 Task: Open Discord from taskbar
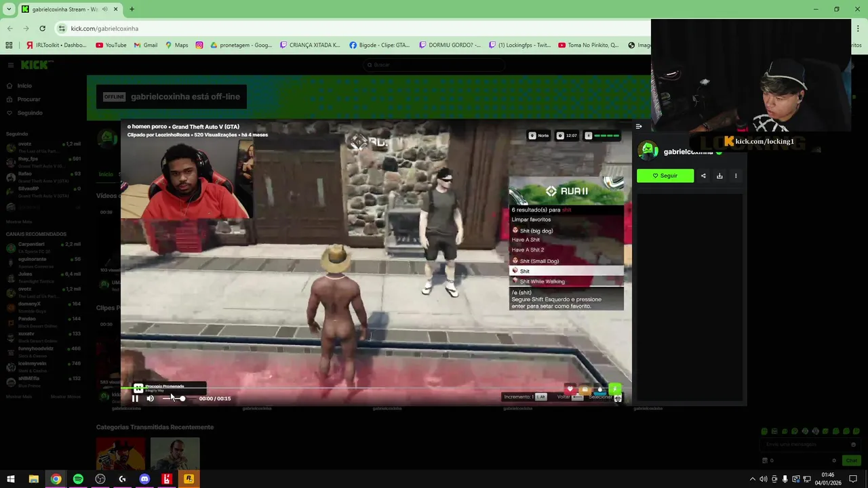[144, 479]
